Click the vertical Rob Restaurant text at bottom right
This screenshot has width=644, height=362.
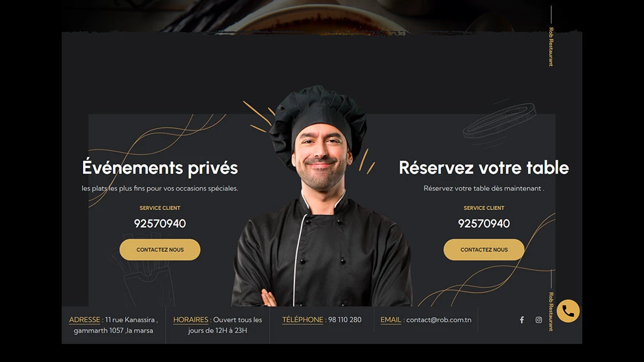click(551, 312)
